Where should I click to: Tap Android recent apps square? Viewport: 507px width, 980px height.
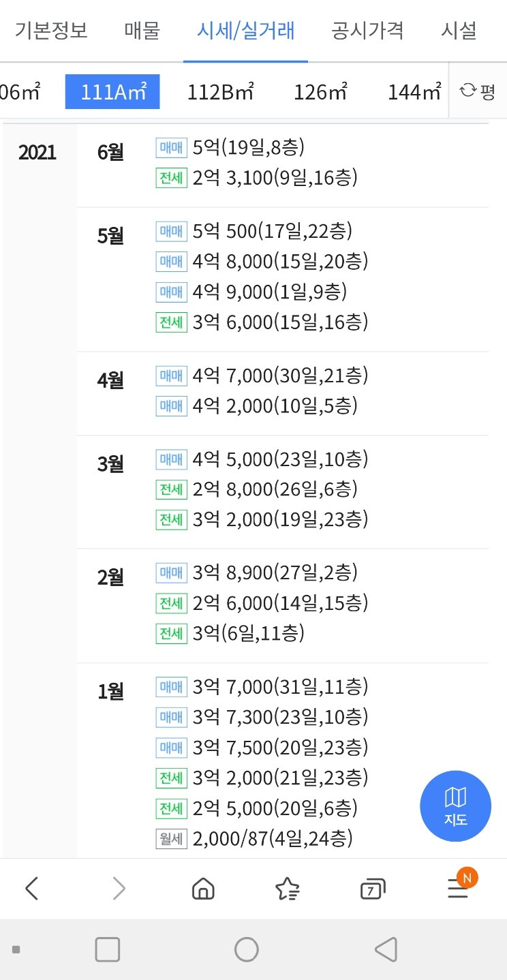pos(108,949)
